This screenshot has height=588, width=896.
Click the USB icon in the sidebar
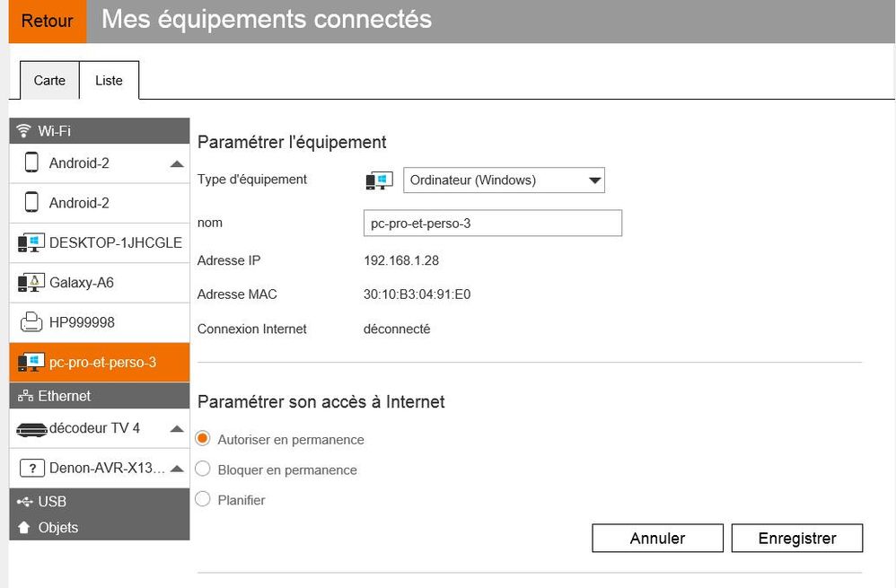coord(25,501)
